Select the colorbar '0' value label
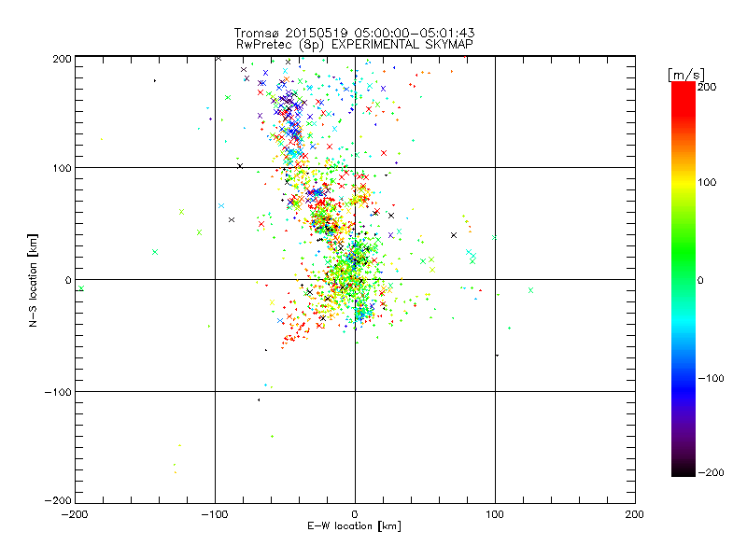Viewport: 747px width, 560px height. tap(700, 280)
